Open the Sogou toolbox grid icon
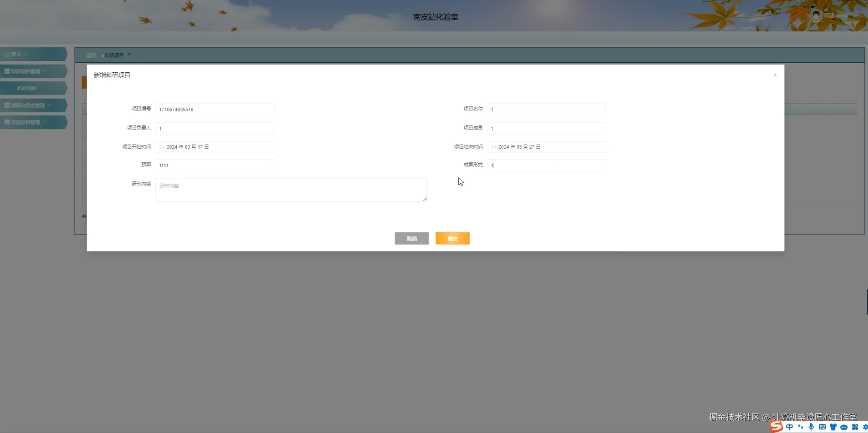 (855, 427)
